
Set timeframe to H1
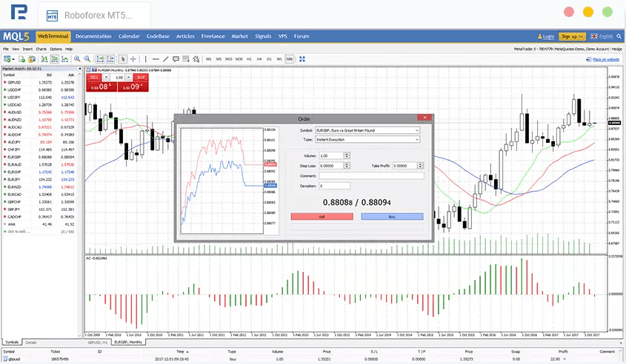click(249, 59)
